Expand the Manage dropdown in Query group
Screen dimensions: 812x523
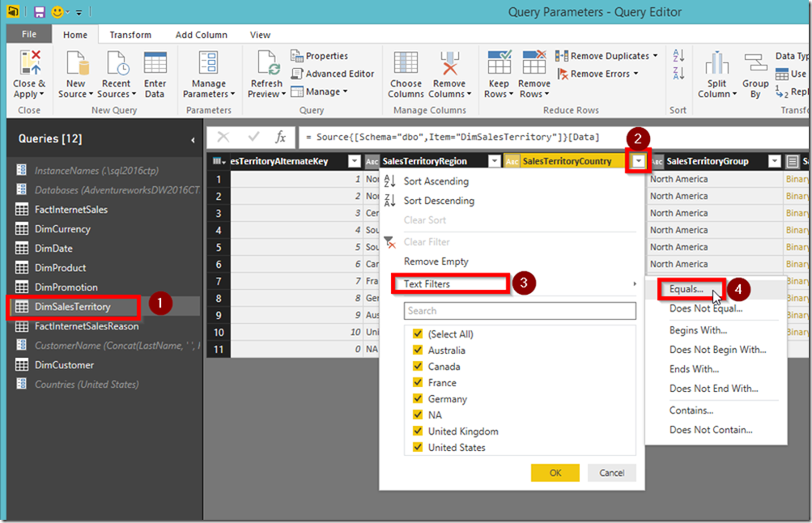(320, 91)
